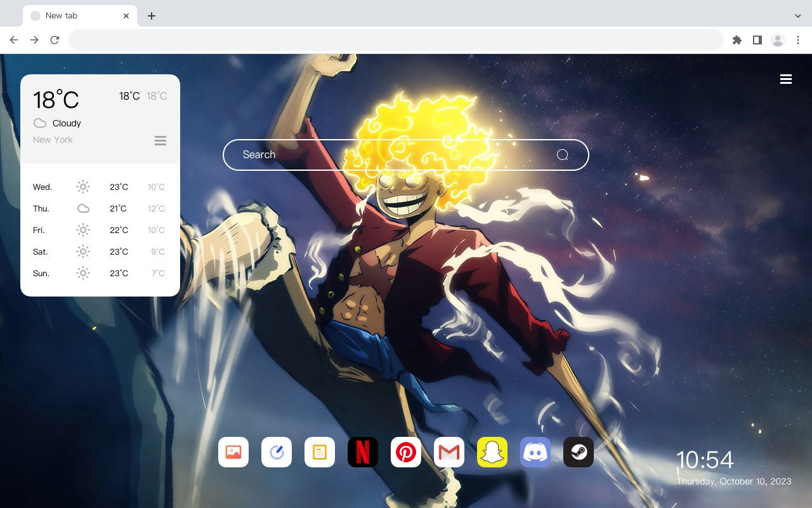
Task: Select the Fri. forecast row label
Action: [39, 230]
